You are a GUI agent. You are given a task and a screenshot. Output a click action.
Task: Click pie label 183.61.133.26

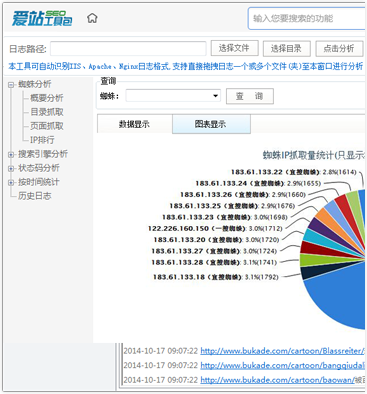click(243, 195)
